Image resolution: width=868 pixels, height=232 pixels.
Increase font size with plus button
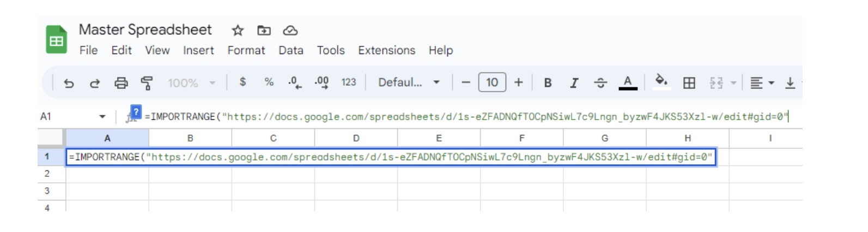[x=518, y=82]
